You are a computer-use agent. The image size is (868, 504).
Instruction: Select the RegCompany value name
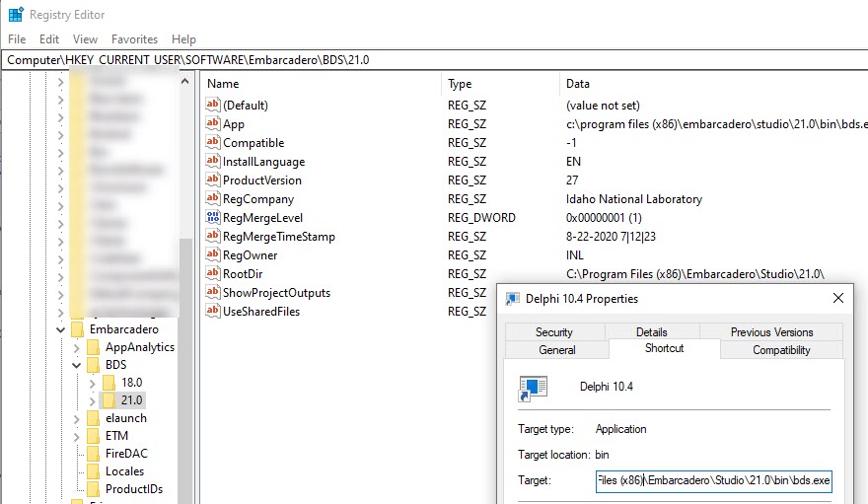pos(258,199)
